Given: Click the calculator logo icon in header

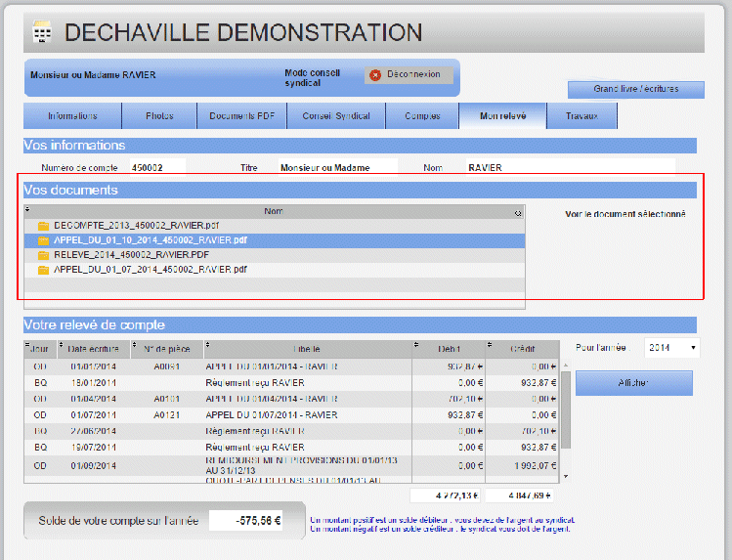Looking at the screenshot, I should click(x=42, y=32).
